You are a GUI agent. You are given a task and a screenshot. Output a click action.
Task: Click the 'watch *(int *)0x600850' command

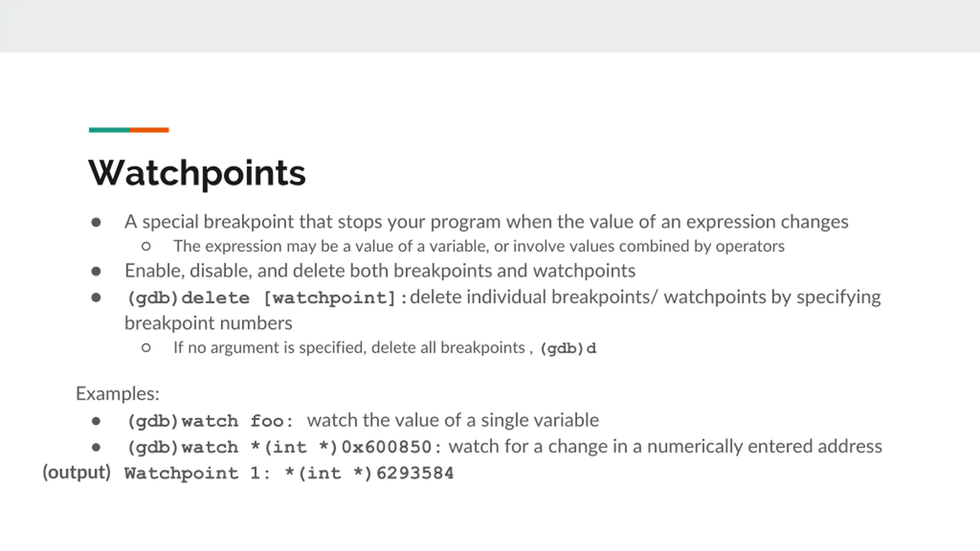[x=307, y=447]
